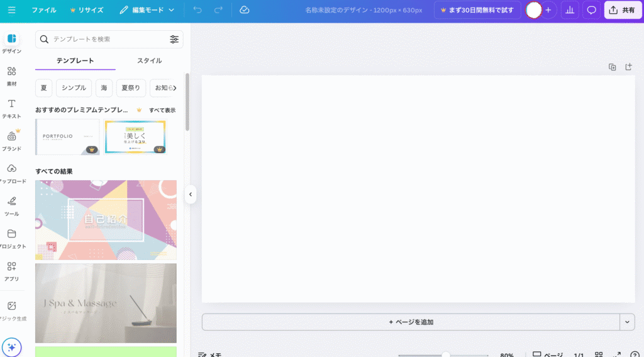Expand the add page options chevron
The width and height of the screenshot is (644, 357).
627,322
